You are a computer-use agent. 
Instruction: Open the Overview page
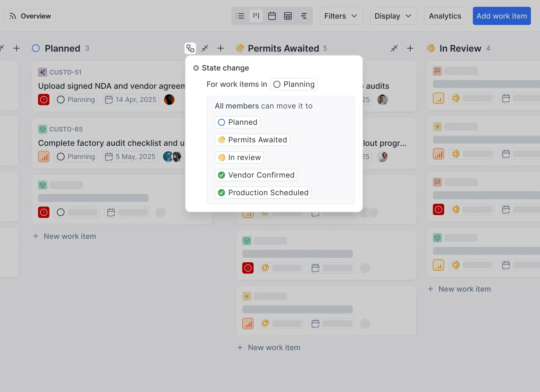pyautogui.click(x=29, y=16)
